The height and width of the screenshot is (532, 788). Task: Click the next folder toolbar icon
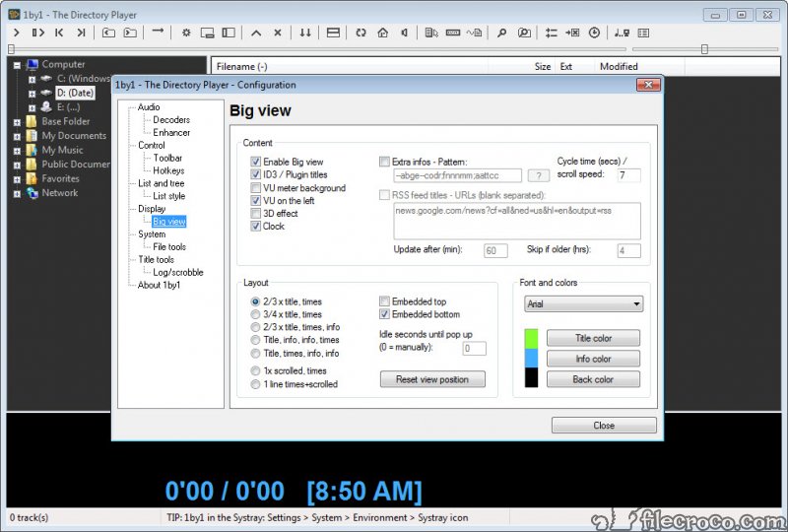pyautogui.click(x=130, y=33)
